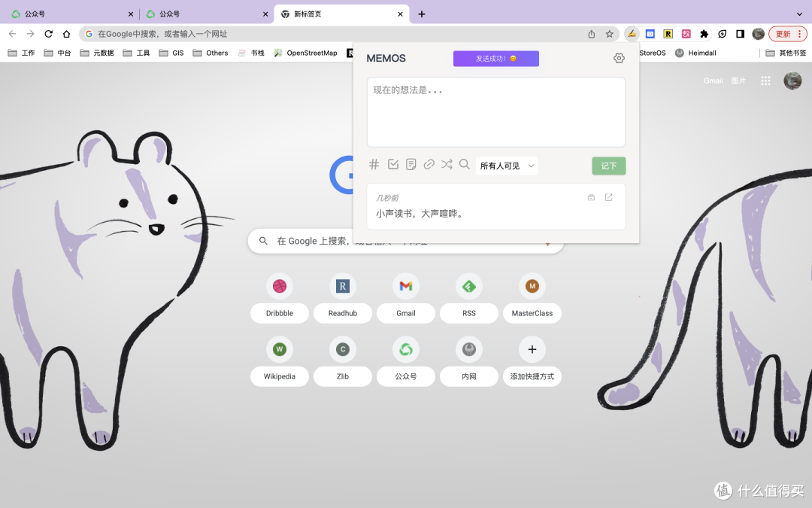Screen dimensions: 812x508
Task: Open the Others bookmarks folder
Action: click(211, 53)
